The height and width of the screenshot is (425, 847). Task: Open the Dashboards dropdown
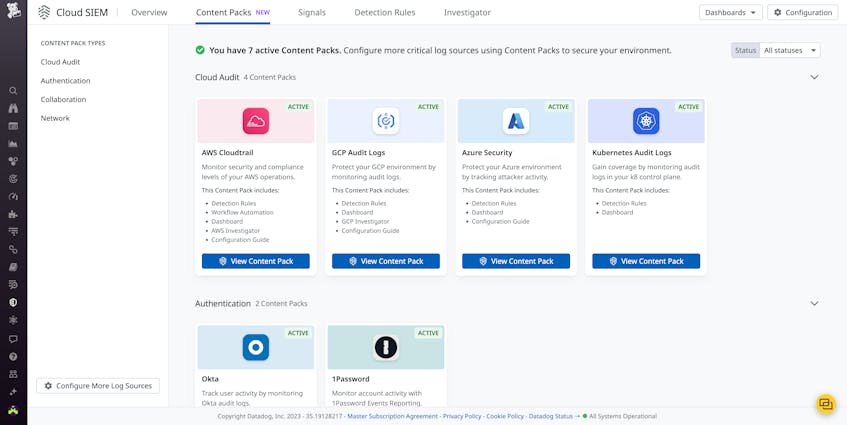(x=731, y=12)
